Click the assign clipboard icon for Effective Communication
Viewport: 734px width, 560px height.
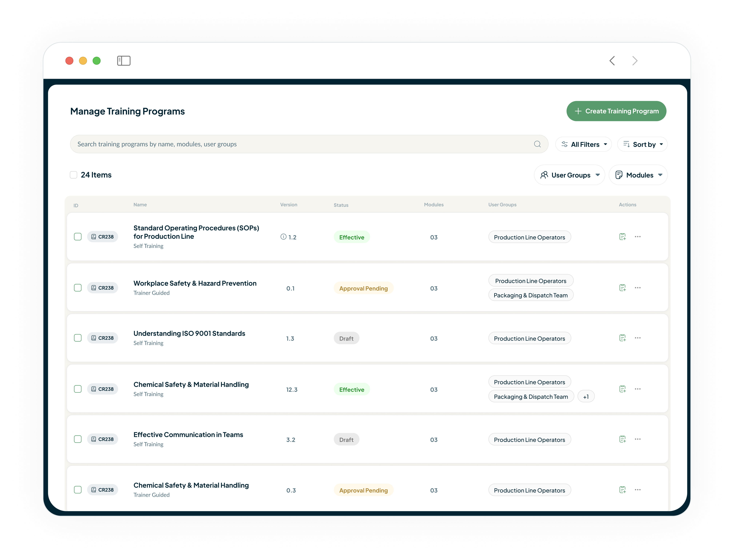(x=623, y=439)
